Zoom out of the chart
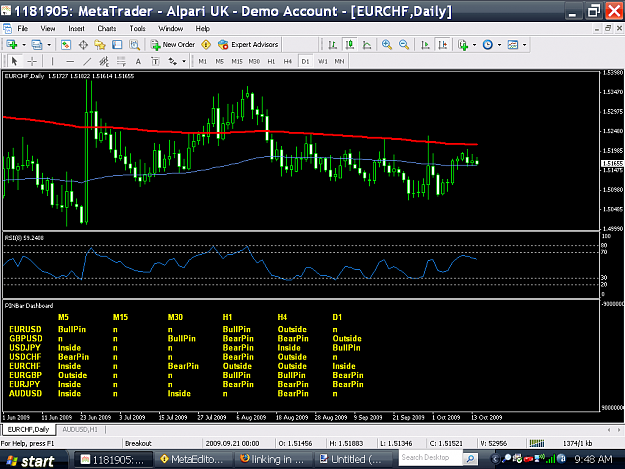The image size is (625, 469). point(404,45)
